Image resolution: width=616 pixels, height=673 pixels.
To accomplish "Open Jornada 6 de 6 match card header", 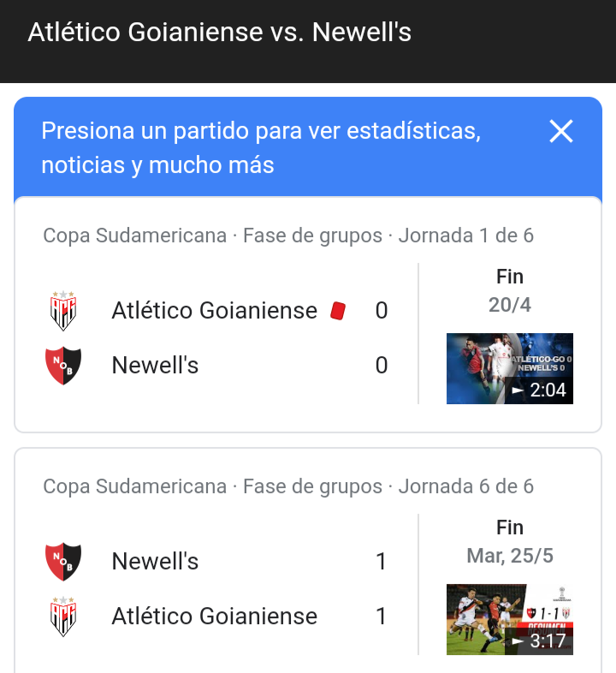I will [x=288, y=486].
